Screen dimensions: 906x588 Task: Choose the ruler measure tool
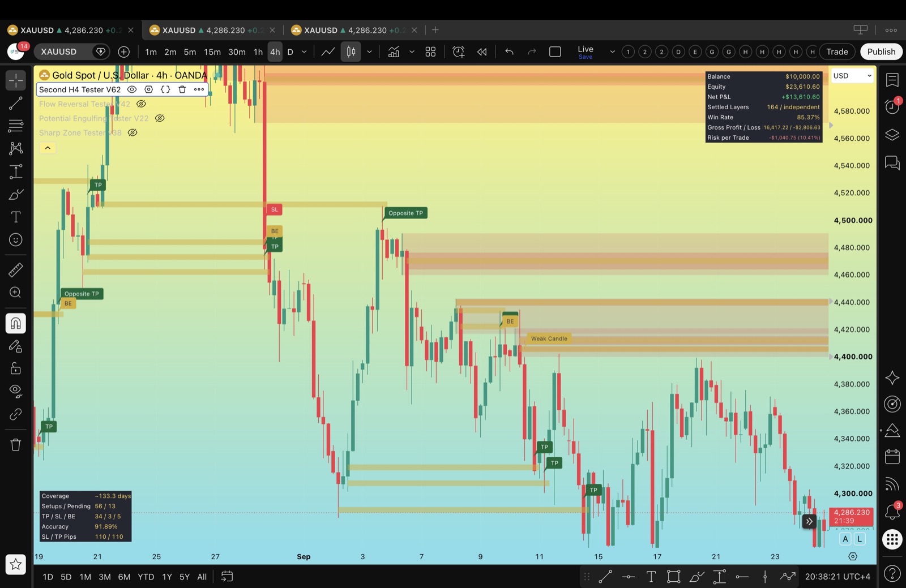pyautogui.click(x=15, y=270)
